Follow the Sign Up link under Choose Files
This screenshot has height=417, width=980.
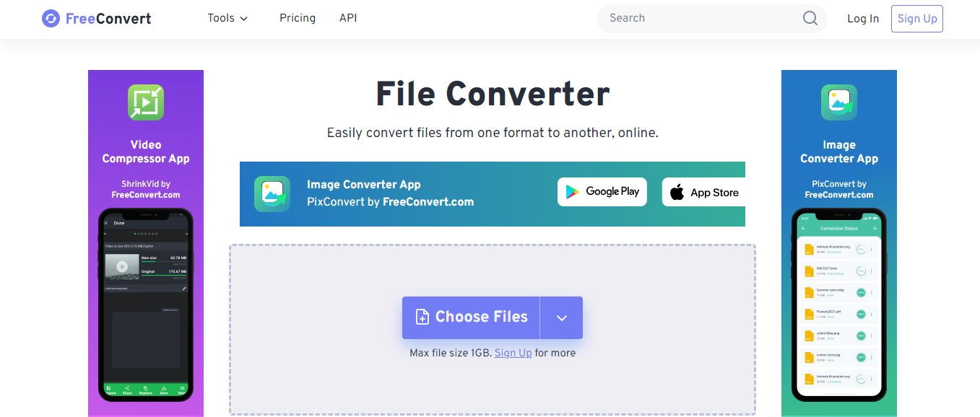tap(513, 353)
